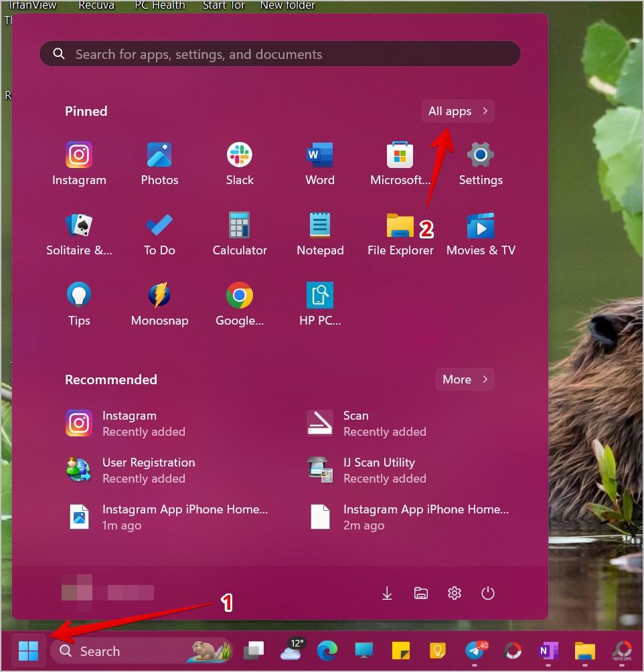Launch the pinned Photos app
The image size is (644, 672).
click(x=159, y=163)
